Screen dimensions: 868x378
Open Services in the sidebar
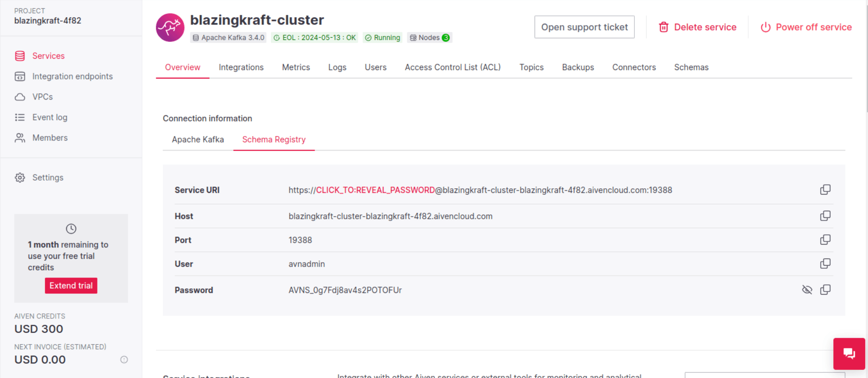pos(48,56)
